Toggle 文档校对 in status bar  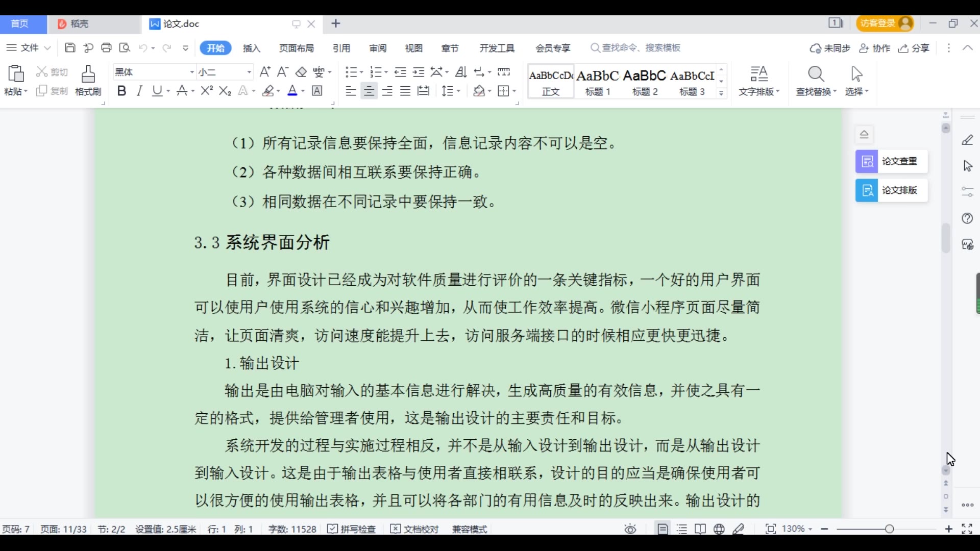(x=414, y=529)
